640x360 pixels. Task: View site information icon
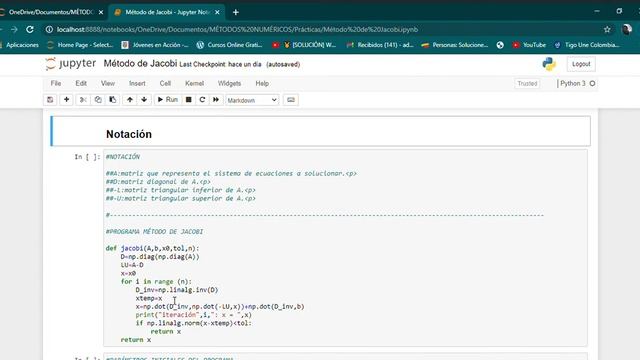click(x=49, y=29)
